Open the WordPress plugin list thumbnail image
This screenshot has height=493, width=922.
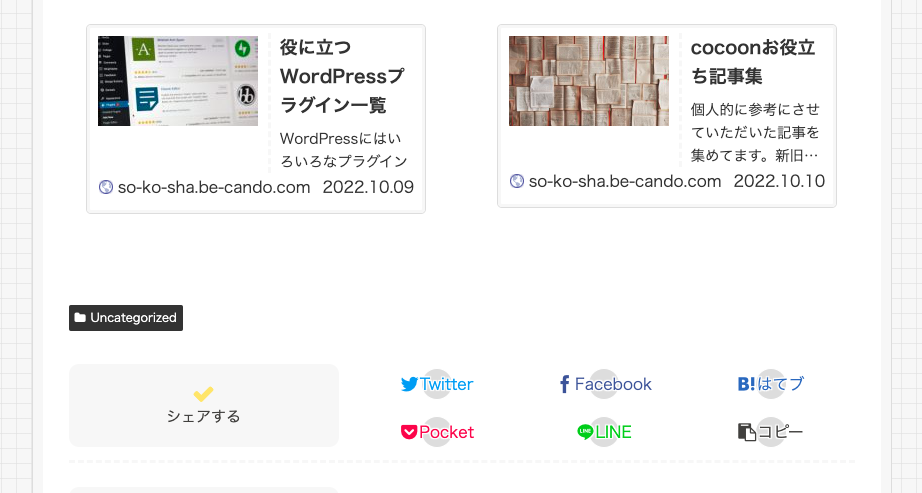[x=178, y=81]
